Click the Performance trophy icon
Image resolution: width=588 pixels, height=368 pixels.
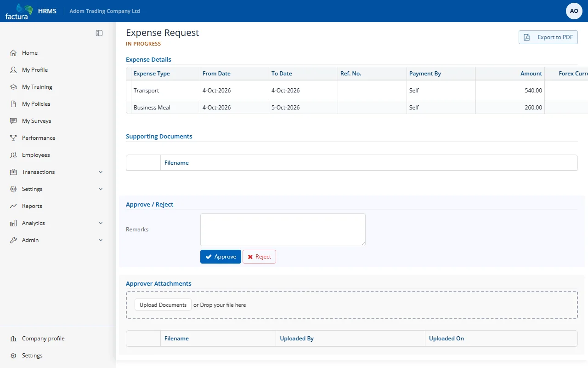tap(13, 138)
